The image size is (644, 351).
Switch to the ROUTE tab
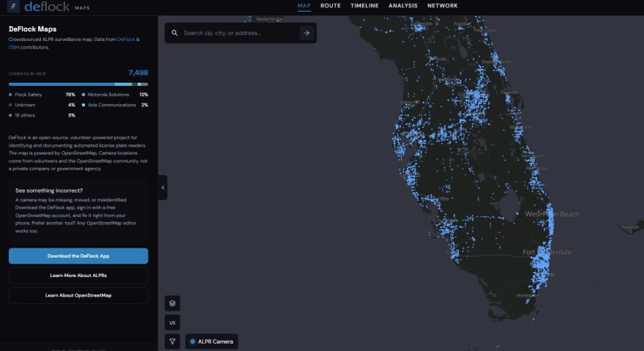pos(331,6)
